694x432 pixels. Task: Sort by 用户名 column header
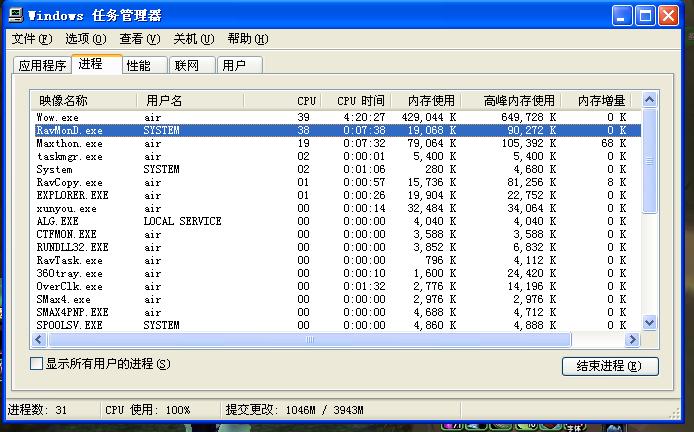pyautogui.click(x=190, y=100)
